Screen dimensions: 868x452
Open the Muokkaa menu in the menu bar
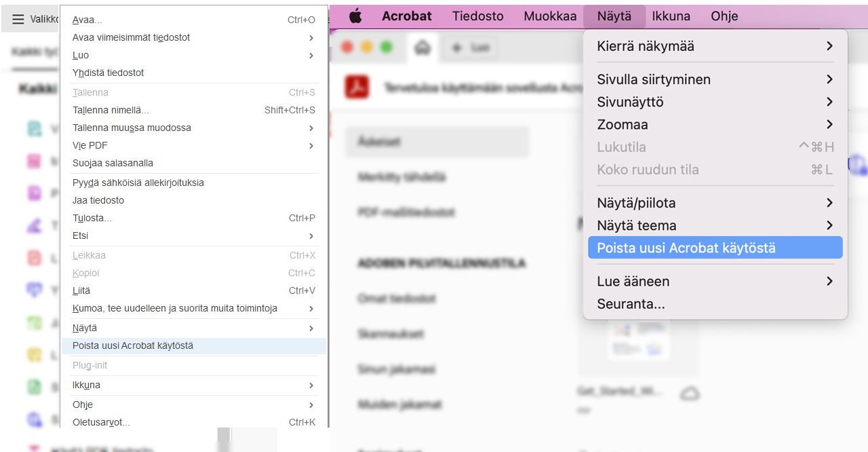[x=550, y=16]
